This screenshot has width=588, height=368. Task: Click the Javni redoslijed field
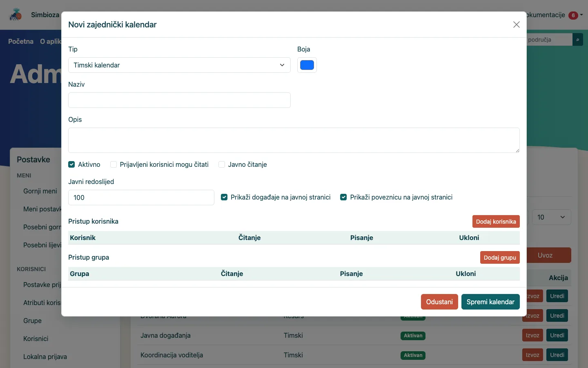(141, 197)
